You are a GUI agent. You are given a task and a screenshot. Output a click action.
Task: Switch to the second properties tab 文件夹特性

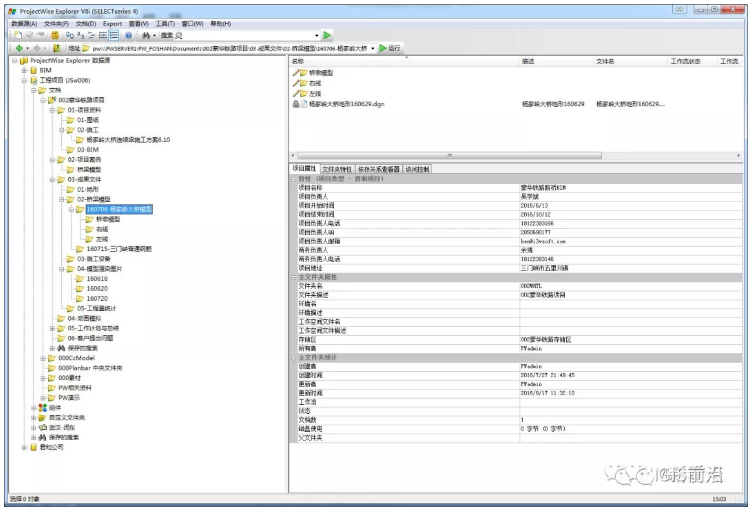click(x=337, y=169)
